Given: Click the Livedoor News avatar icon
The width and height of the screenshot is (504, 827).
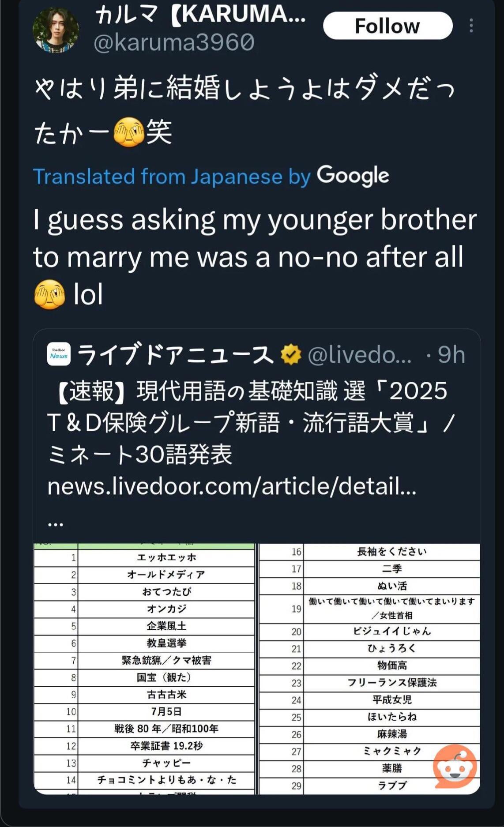Looking at the screenshot, I should click(x=59, y=354).
